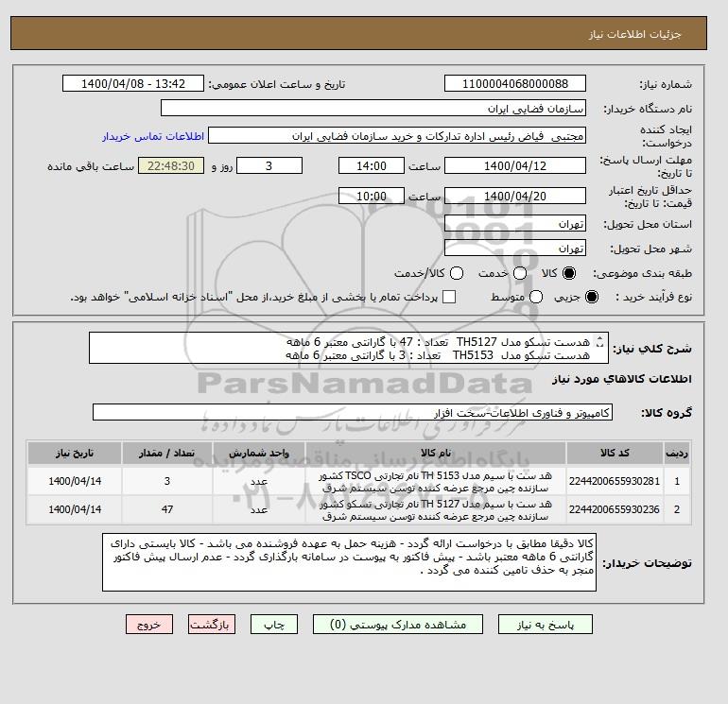
Task: Click the واحد شمارش column header
Action: pos(259,453)
